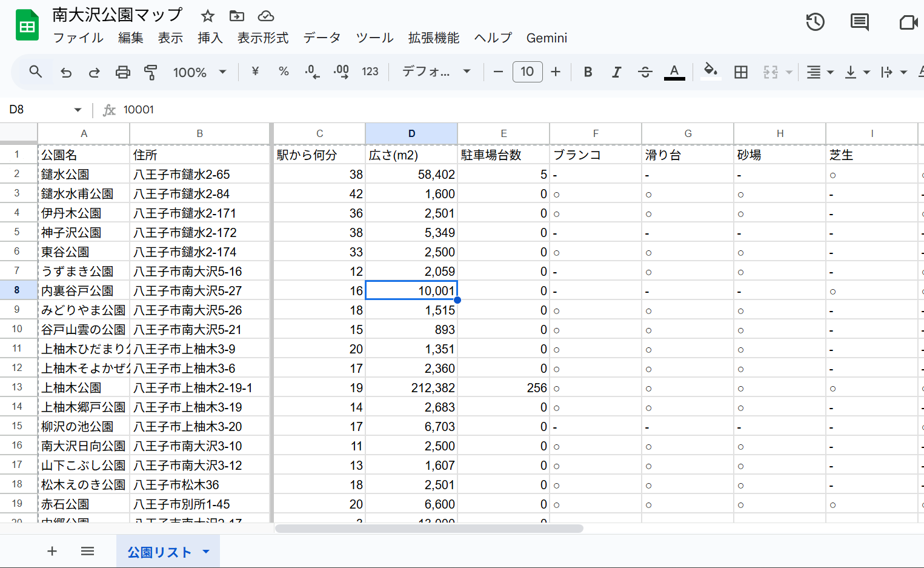Decrease font size with minus button
This screenshot has width=924, height=568.
[499, 72]
